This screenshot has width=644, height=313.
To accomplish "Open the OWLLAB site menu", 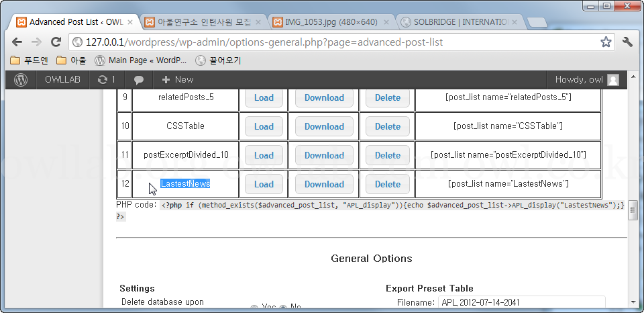I will (x=62, y=79).
